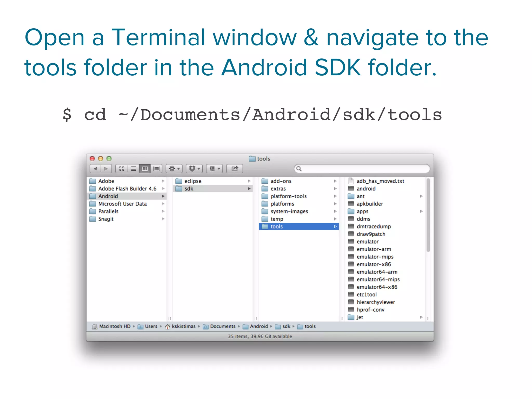Select the dmtracedump executable
Viewport: 532px width, 399px height.
point(385,226)
